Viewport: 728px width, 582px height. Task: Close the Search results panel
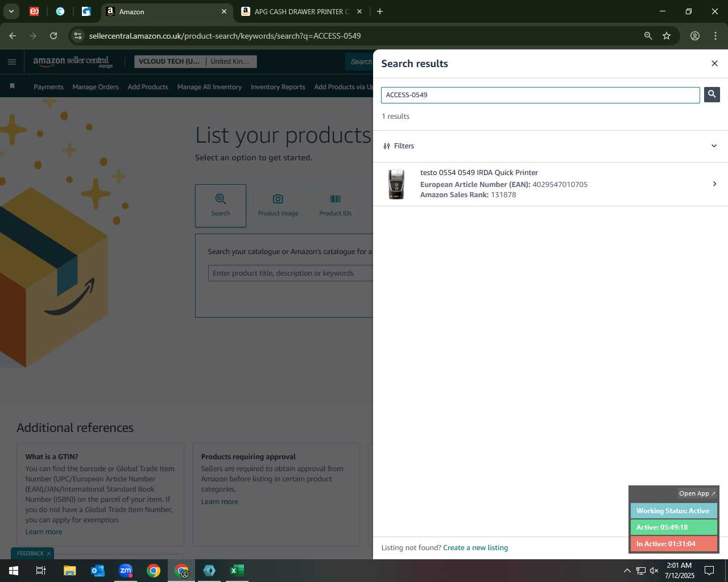coord(714,63)
